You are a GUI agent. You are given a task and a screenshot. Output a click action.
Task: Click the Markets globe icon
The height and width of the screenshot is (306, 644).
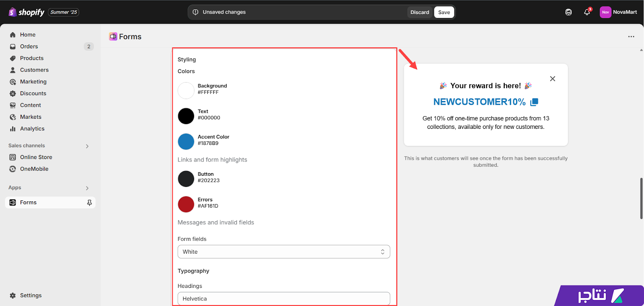13,117
